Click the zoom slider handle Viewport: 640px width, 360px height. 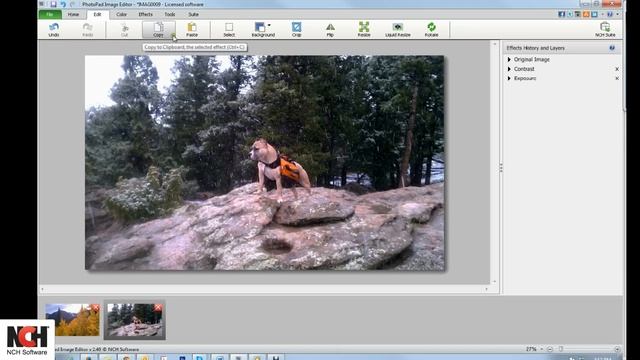(561, 349)
